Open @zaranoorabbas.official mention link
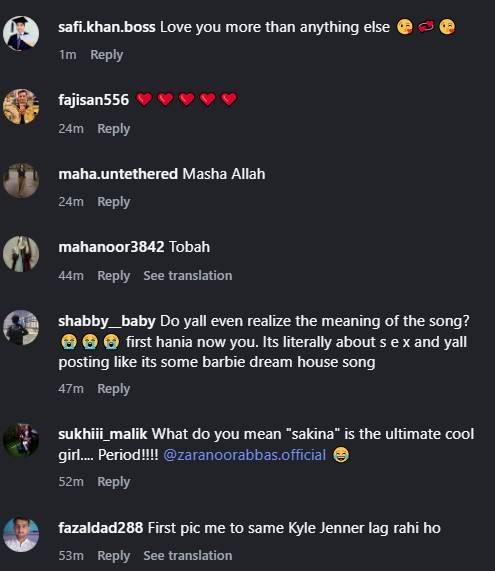 [x=245, y=455]
